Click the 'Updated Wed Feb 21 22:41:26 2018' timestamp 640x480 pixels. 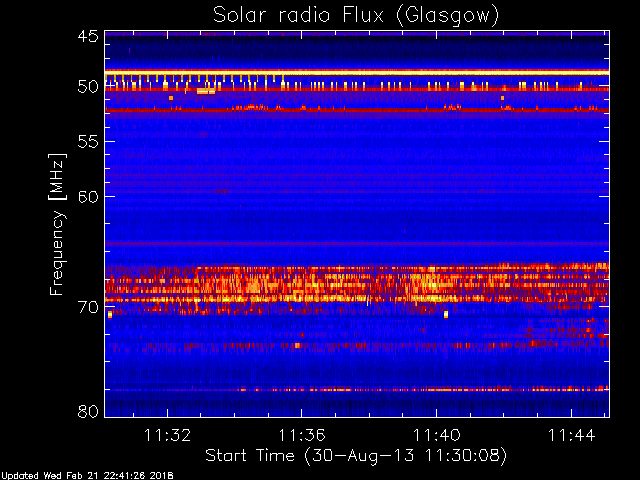coord(87,476)
